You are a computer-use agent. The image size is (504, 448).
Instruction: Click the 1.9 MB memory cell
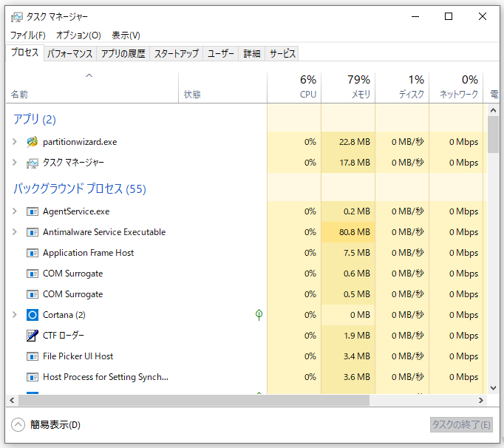(x=348, y=336)
